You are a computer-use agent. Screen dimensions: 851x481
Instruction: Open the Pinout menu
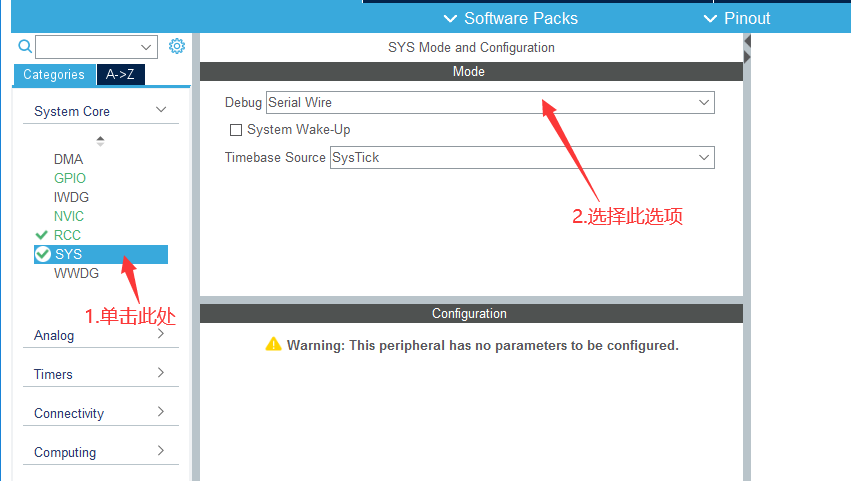tap(736, 18)
